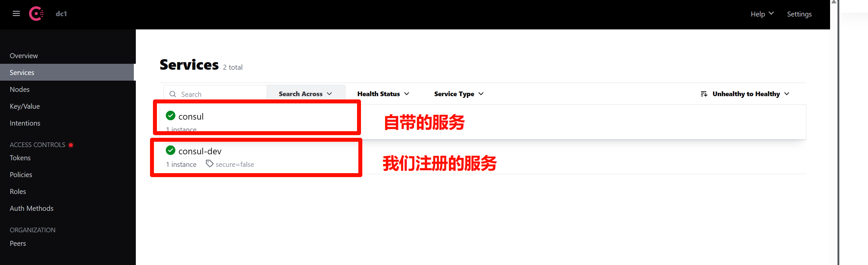Open the consul-dev service
The height and width of the screenshot is (265, 868).
click(x=200, y=151)
